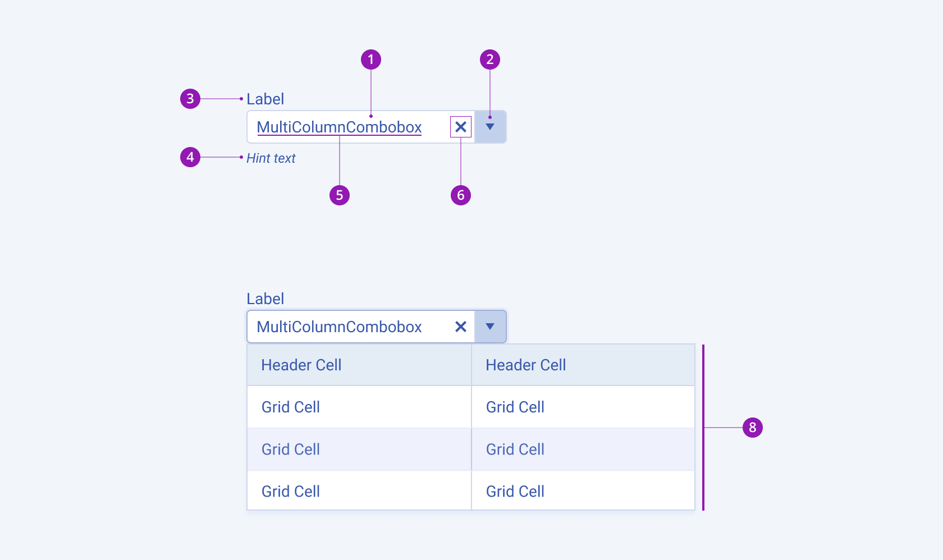Pick the shaded row's Grid Cell in second column
The width and height of the screenshot is (943, 560).
pyautogui.click(x=583, y=449)
